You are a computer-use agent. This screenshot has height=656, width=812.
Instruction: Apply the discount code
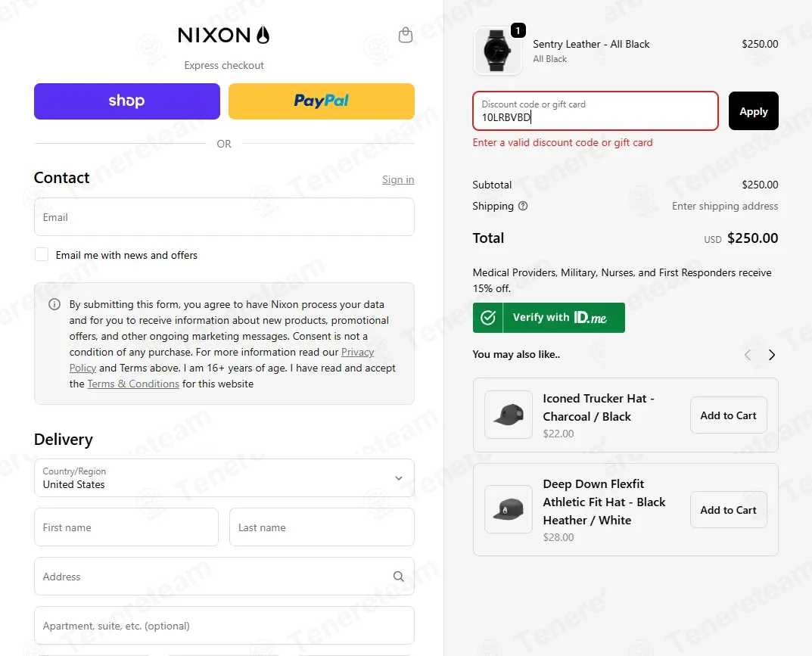pos(754,110)
